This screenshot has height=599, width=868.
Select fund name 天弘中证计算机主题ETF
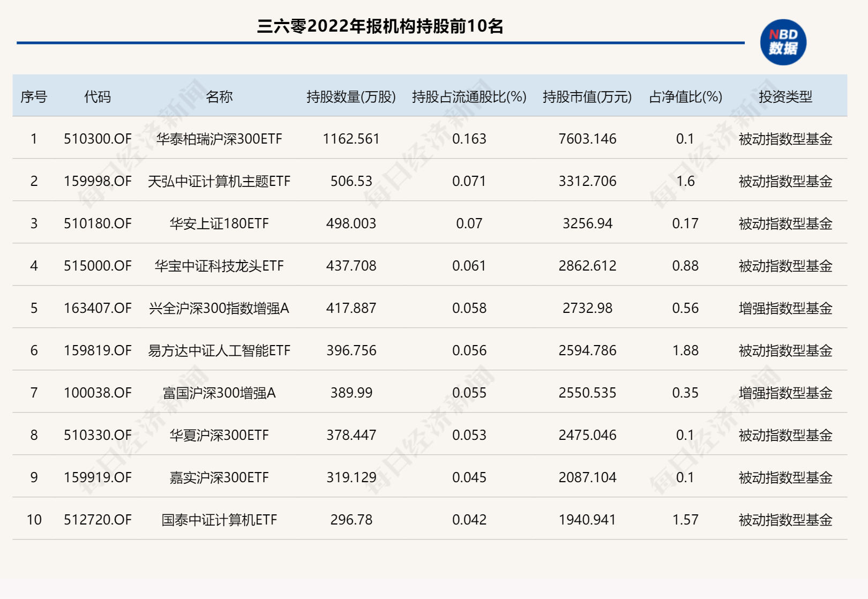[219, 182]
